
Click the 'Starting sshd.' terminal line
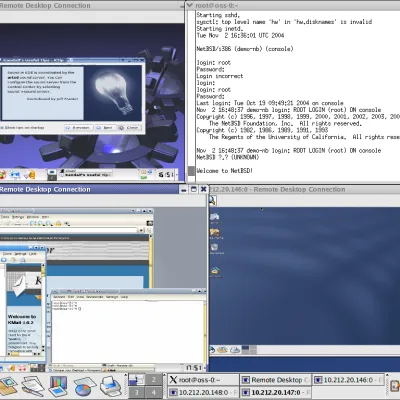(x=218, y=15)
